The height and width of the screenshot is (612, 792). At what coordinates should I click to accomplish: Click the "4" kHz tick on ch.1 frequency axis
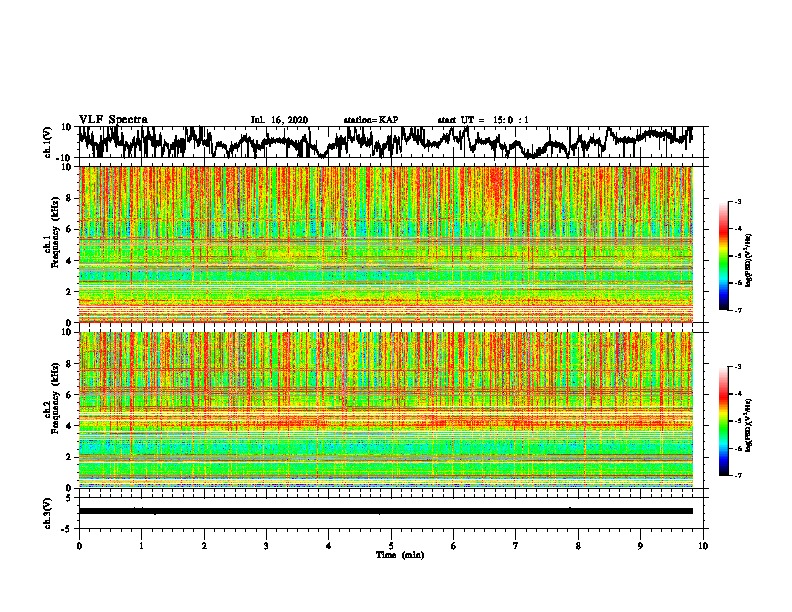pos(70,261)
